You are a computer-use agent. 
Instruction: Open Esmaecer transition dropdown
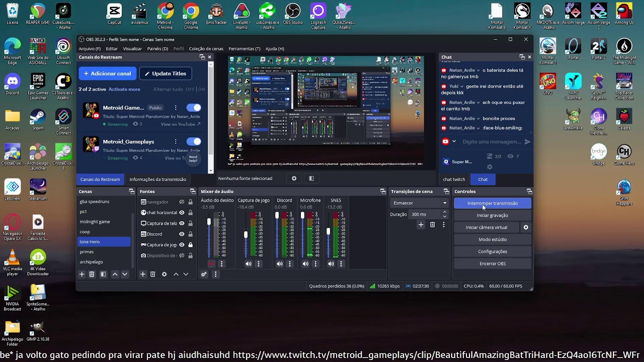420,203
